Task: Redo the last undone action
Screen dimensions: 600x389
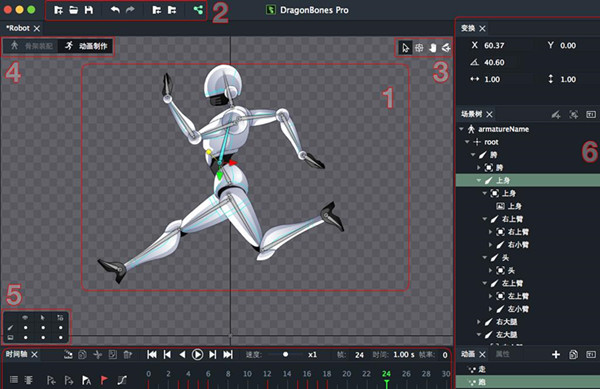Action: click(130, 10)
